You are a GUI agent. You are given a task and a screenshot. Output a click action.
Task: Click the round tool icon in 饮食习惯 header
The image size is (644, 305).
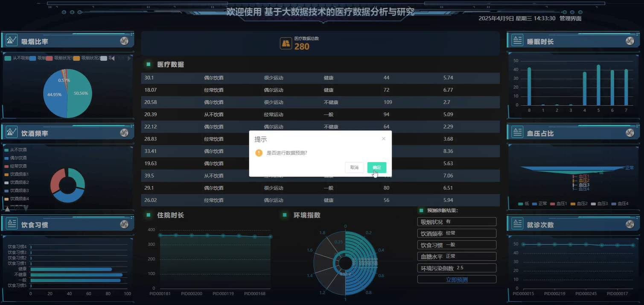coord(124,224)
